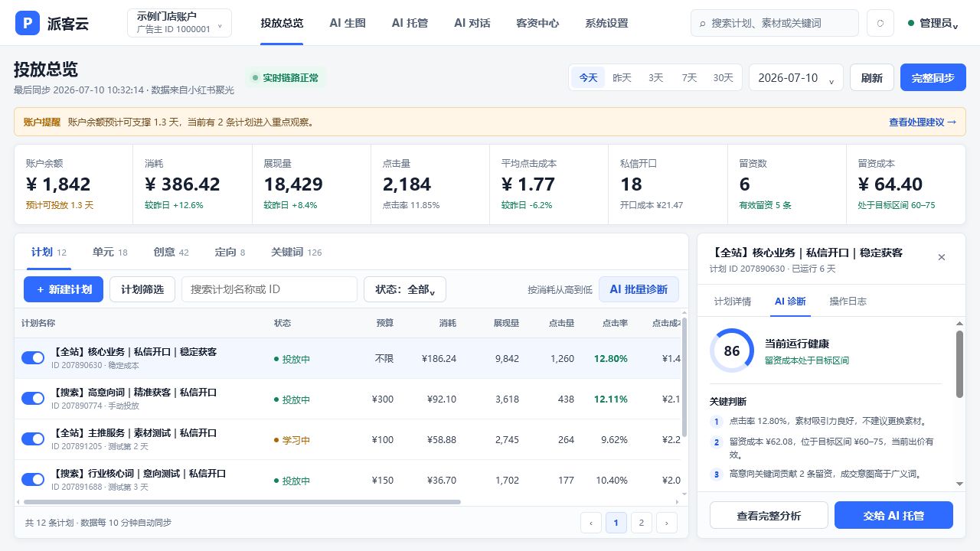The height and width of the screenshot is (551, 980).
Task: Click the 刷新 button
Action: [x=872, y=77]
